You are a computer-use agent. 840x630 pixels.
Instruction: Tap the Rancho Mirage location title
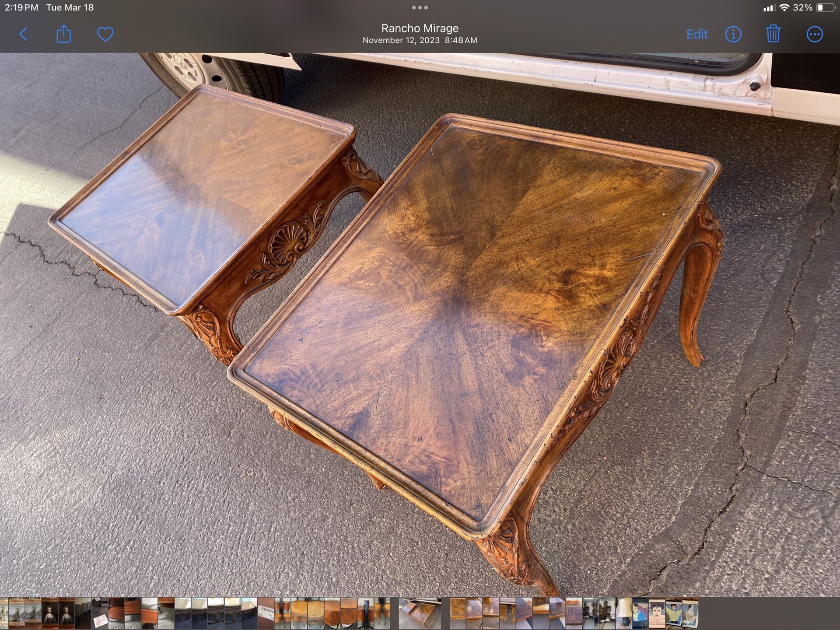[420, 28]
